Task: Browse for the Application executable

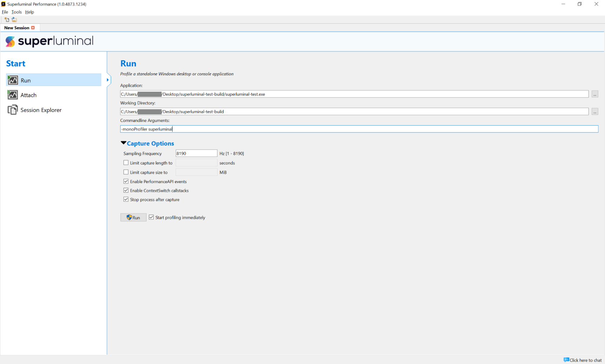Action: click(595, 94)
